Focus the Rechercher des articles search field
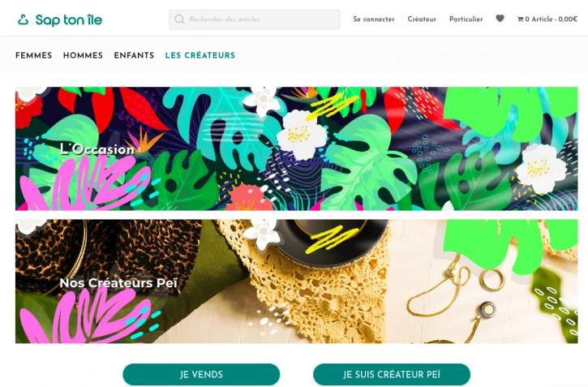This screenshot has width=588, height=387. coord(255,19)
